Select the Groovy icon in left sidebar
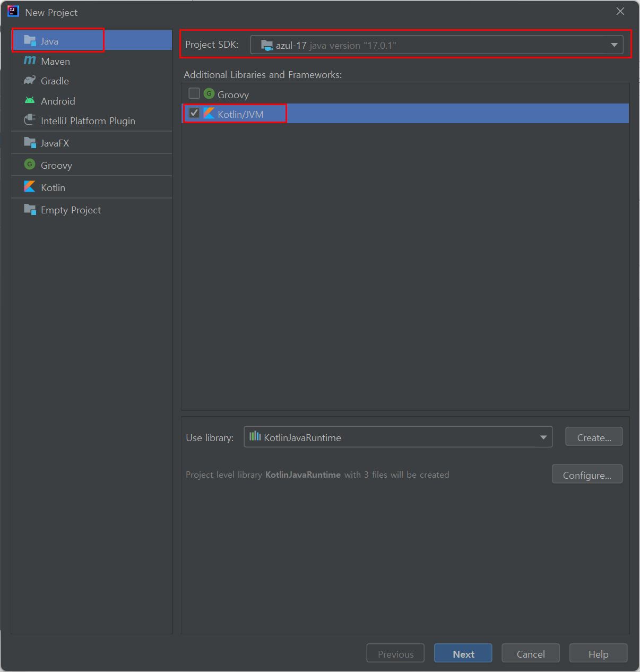The height and width of the screenshot is (672, 640). (30, 165)
